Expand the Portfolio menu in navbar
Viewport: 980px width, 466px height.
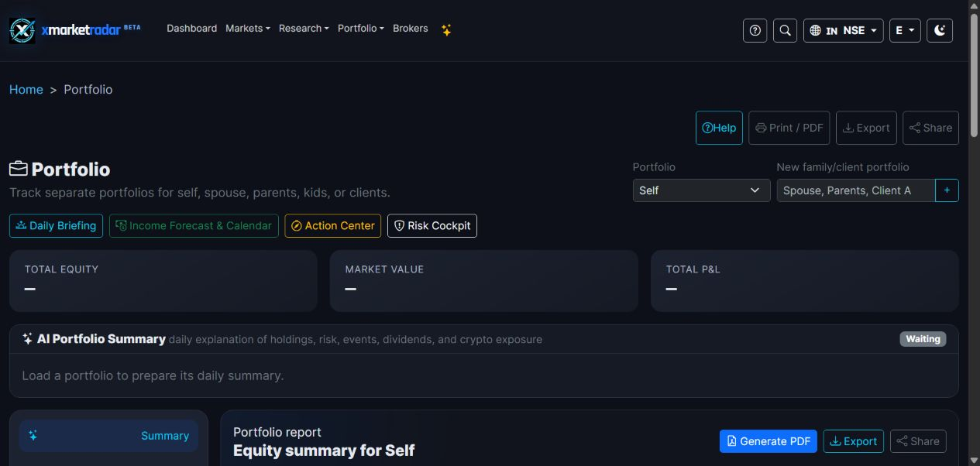click(361, 29)
